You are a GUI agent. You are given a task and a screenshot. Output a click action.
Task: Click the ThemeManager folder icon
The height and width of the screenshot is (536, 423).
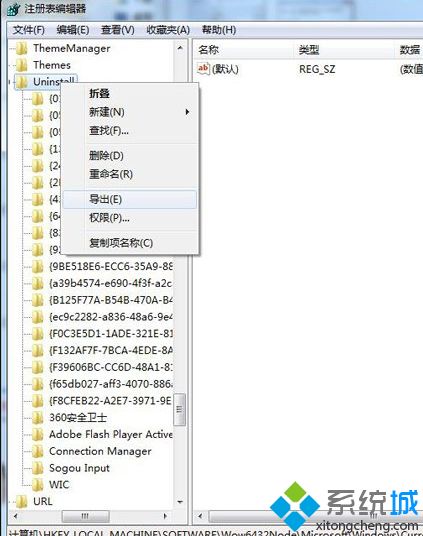tap(22, 49)
